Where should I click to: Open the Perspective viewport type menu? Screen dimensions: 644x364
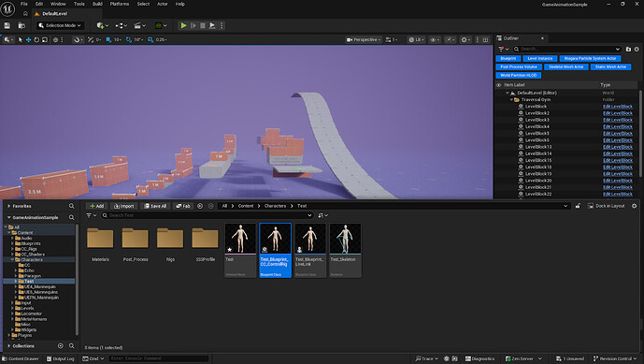(x=364, y=40)
